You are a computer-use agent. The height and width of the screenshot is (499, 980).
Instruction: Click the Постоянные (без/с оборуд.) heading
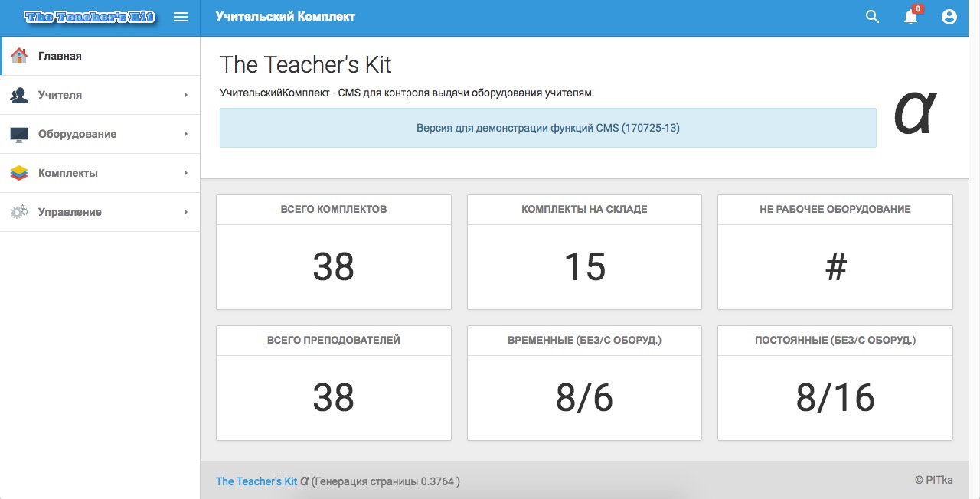coord(835,340)
